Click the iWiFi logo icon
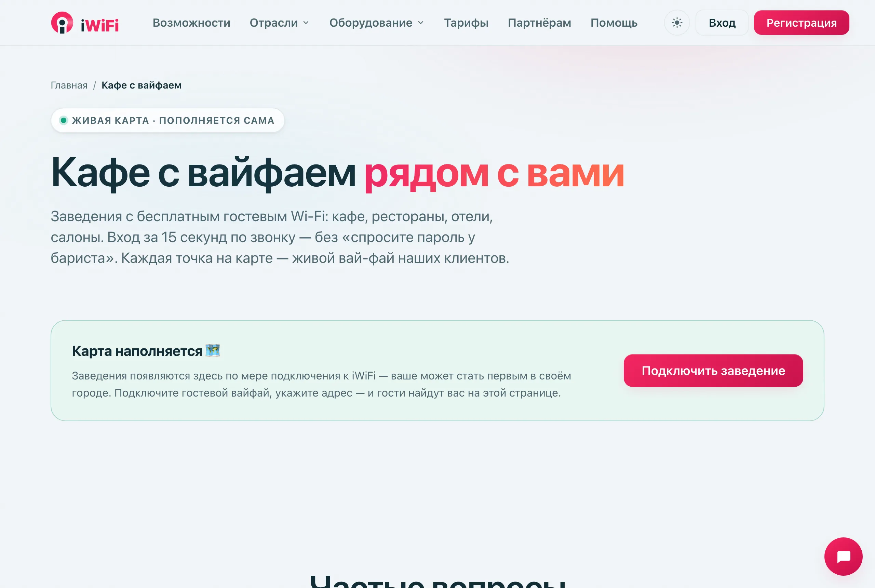 (62, 23)
